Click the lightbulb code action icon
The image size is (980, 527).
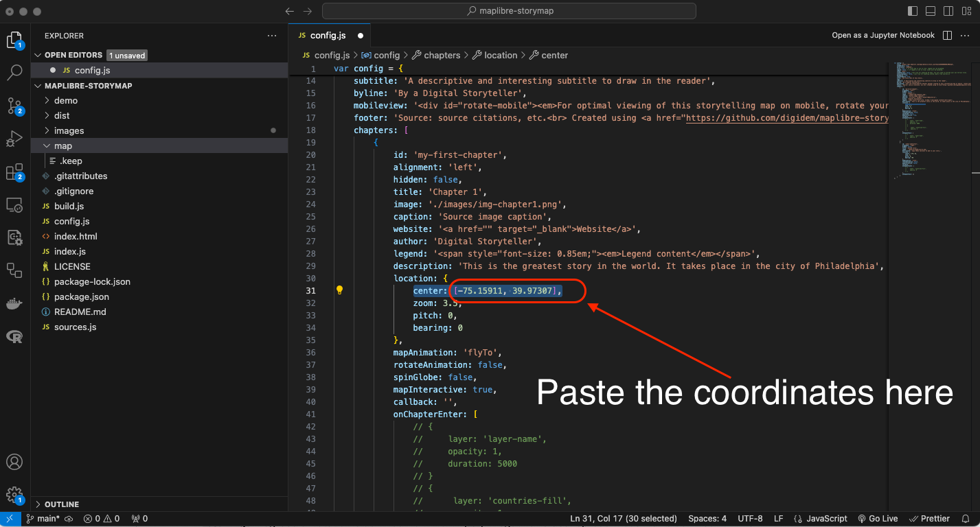point(339,290)
